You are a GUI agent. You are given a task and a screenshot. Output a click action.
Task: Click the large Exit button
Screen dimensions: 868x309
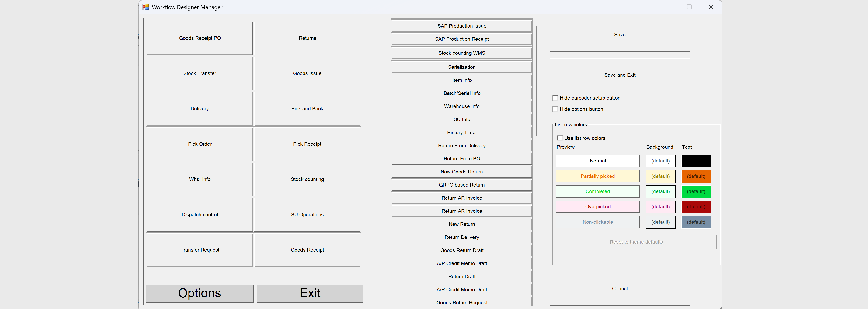click(310, 294)
